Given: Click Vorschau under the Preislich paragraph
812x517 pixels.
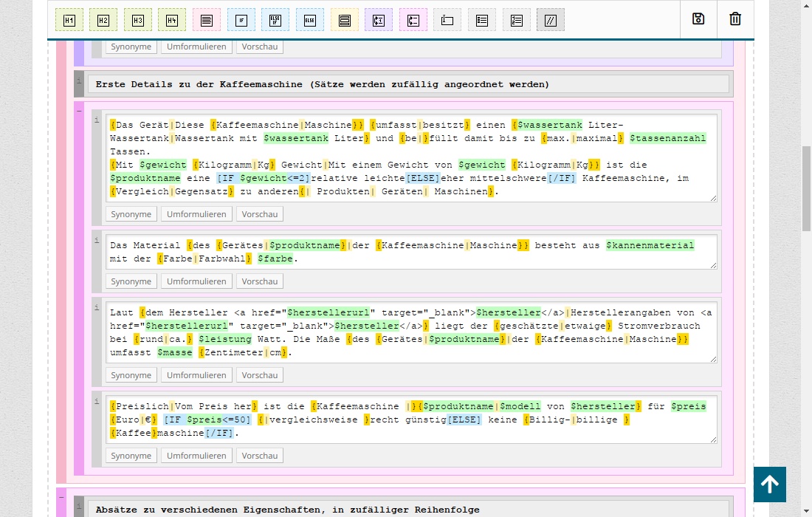Looking at the screenshot, I should click(x=260, y=456).
